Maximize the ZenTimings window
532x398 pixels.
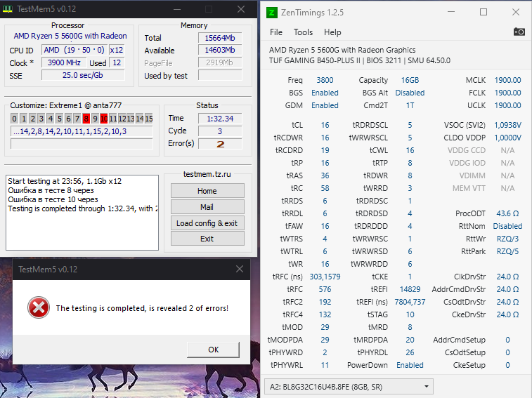(484, 12)
